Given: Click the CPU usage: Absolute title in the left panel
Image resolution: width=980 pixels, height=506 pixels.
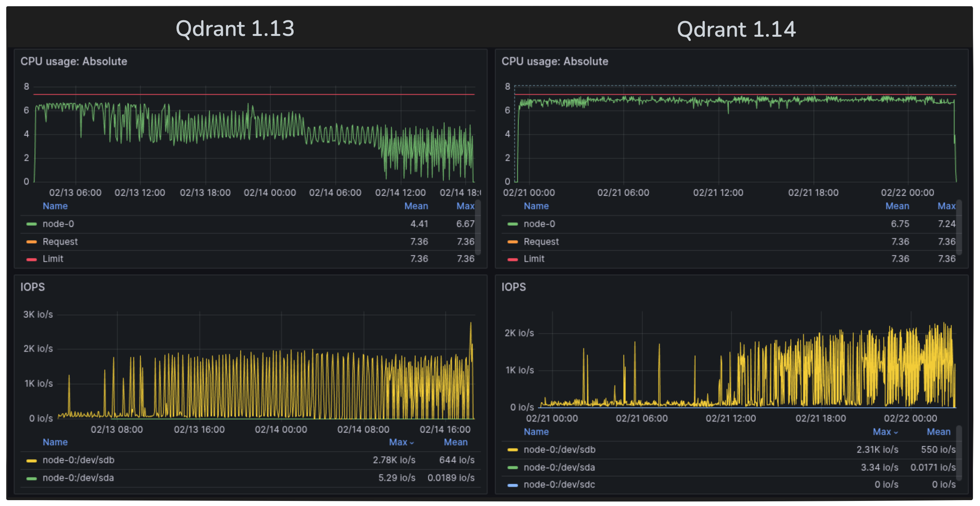Looking at the screenshot, I should coord(73,61).
